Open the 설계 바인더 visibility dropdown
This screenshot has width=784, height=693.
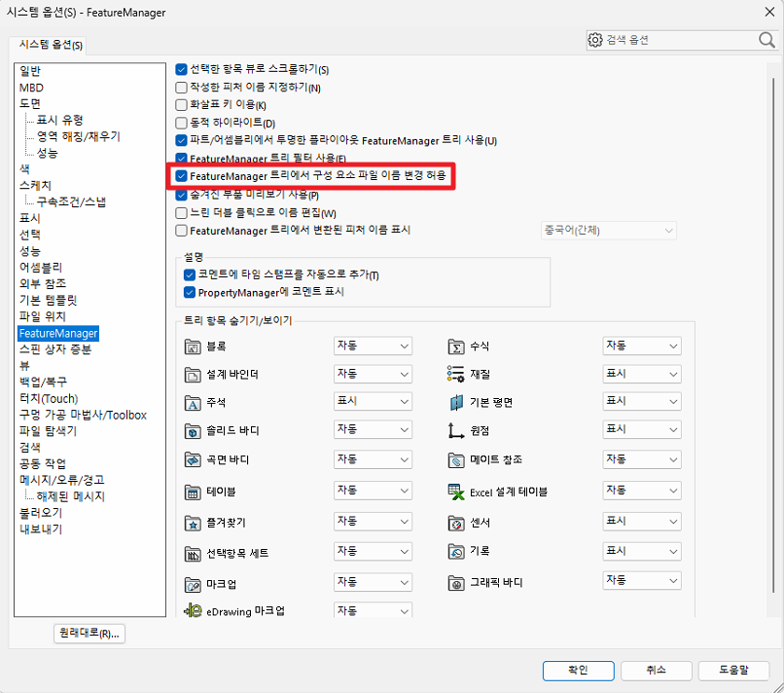point(373,374)
